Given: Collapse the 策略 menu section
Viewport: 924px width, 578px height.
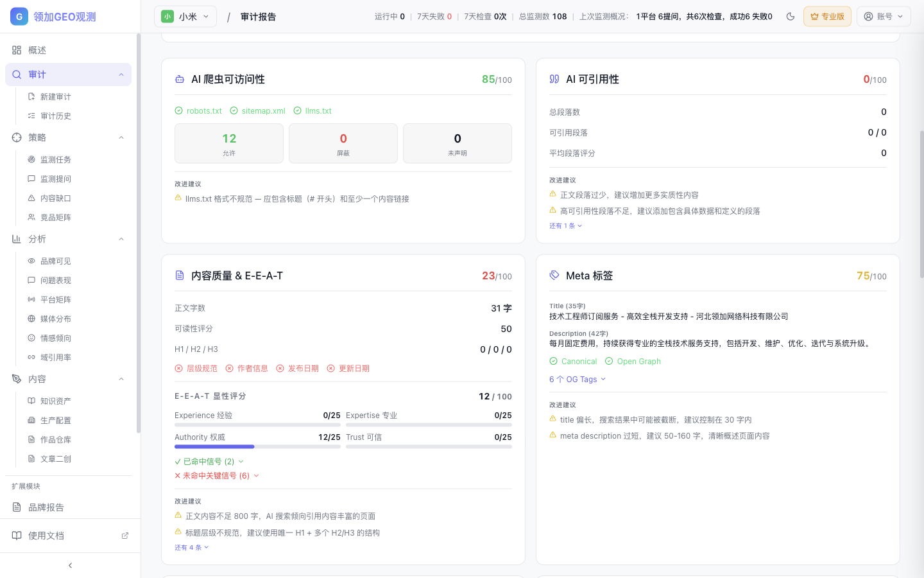Looking at the screenshot, I should pos(121,137).
